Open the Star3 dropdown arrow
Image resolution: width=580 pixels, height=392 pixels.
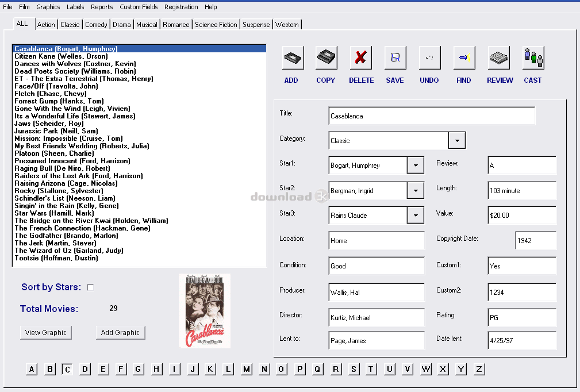[x=416, y=215]
